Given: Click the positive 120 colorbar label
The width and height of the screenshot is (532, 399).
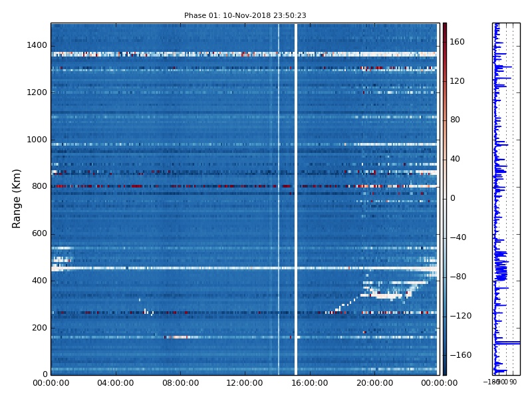Looking at the screenshot, I should 457,81.
